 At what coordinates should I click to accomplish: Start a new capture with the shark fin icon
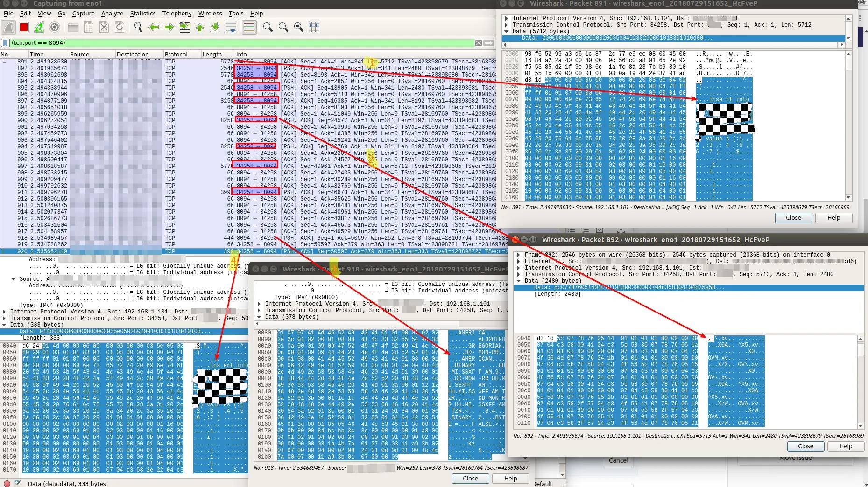pos(8,28)
